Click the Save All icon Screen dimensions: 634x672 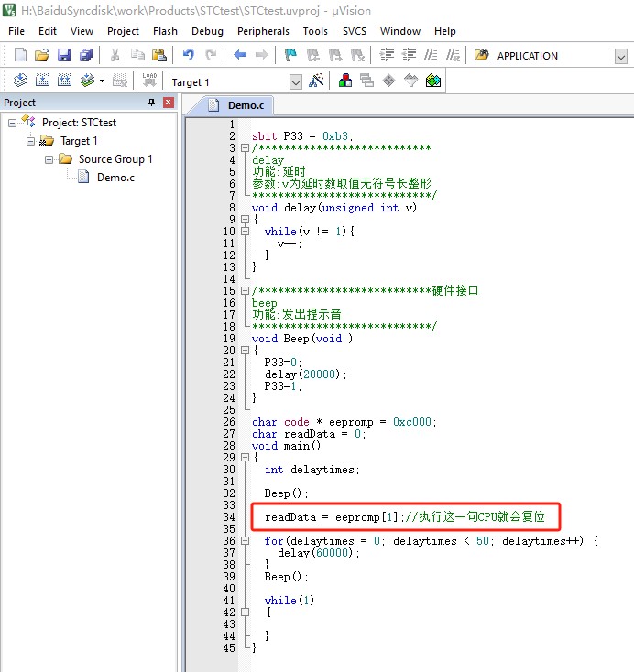[x=86, y=55]
